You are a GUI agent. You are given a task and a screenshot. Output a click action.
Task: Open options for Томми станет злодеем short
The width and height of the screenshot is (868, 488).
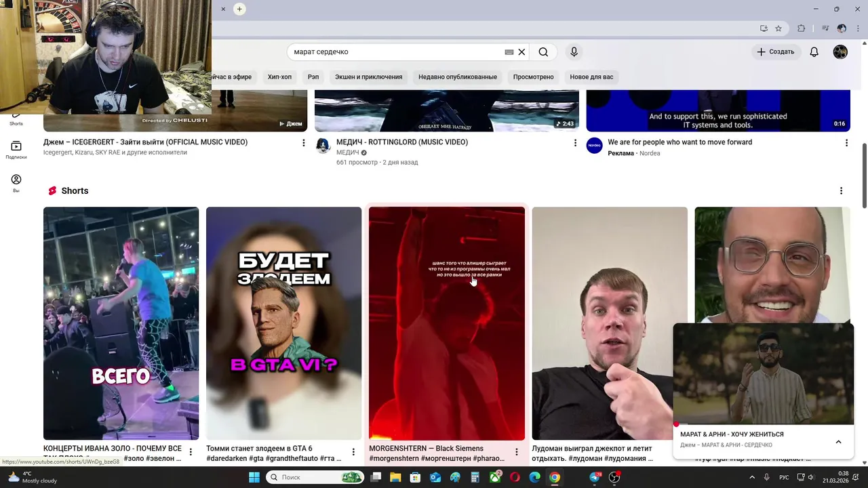click(353, 452)
